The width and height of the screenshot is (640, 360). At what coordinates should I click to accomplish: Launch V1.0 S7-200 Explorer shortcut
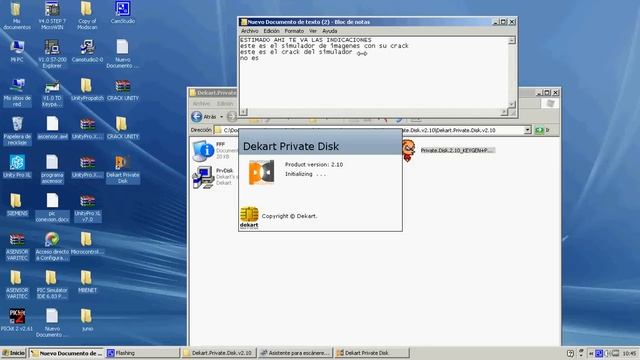click(x=52, y=54)
